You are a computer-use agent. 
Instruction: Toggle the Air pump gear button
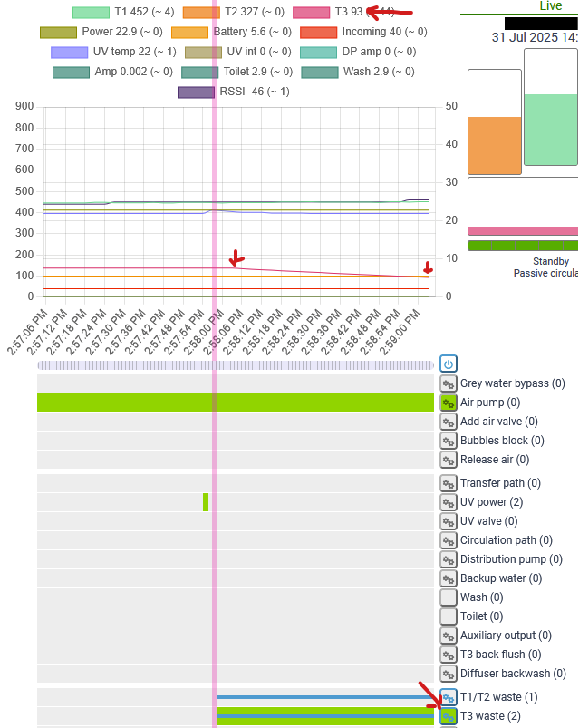click(449, 403)
